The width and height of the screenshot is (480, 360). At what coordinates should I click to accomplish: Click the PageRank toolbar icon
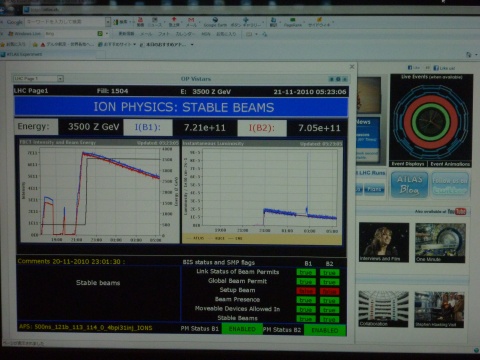293,22
